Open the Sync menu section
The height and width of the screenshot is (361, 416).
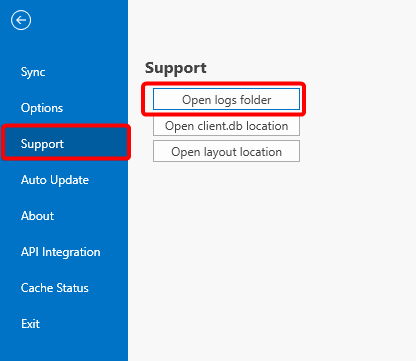click(64, 72)
